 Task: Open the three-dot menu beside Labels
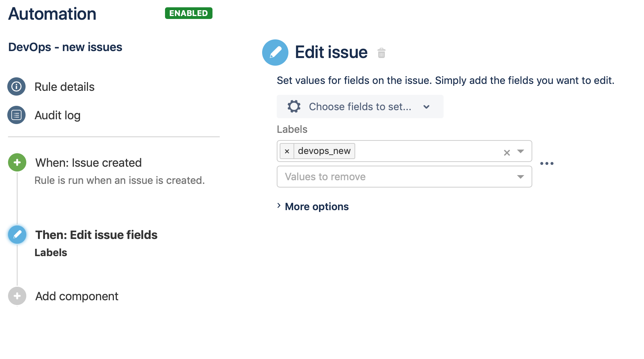click(x=547, y=163)
